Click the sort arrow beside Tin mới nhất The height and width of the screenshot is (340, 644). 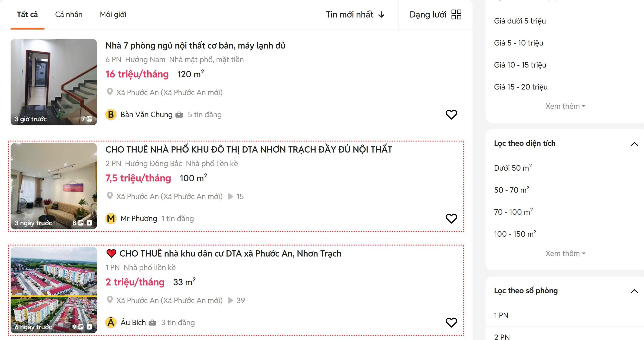tap(381, 15)
